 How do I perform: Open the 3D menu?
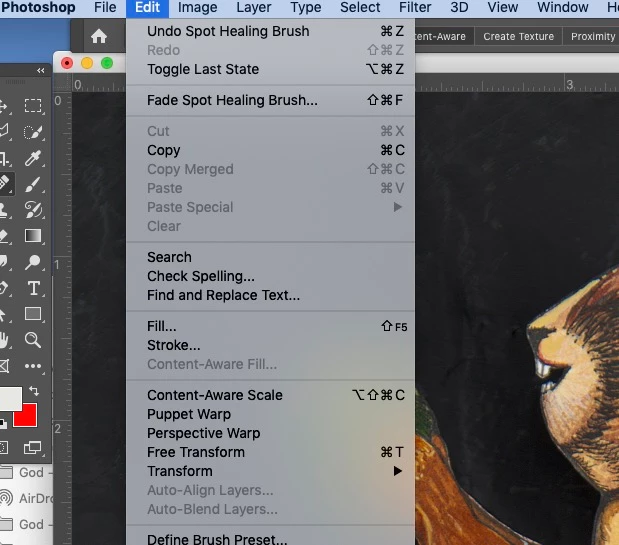459,7
